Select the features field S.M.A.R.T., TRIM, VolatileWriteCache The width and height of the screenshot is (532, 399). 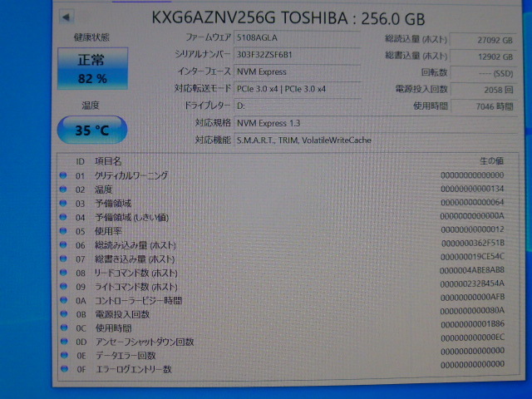click(x=376, y=140)
